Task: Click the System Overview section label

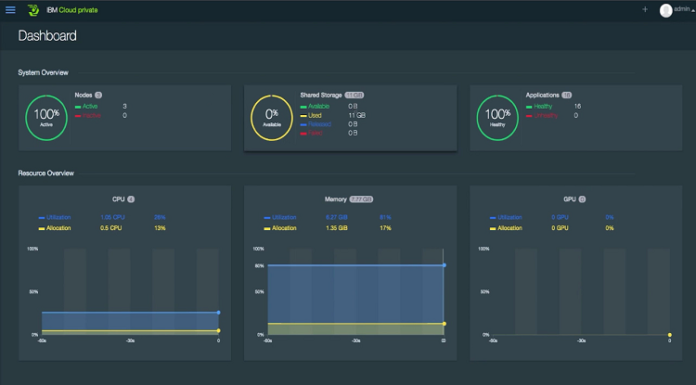Action: pyautogui.click(x=43, y=72)
